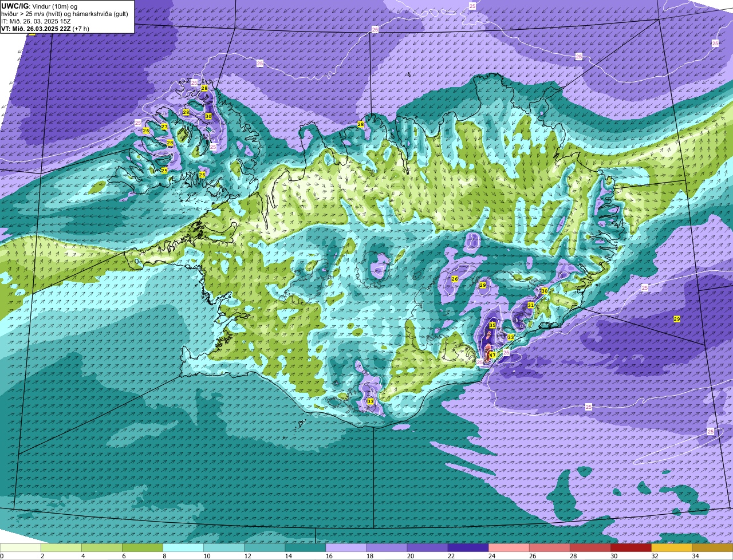Pick the olive green 6–8 legend swatch
733x560 pixels.
143,548
